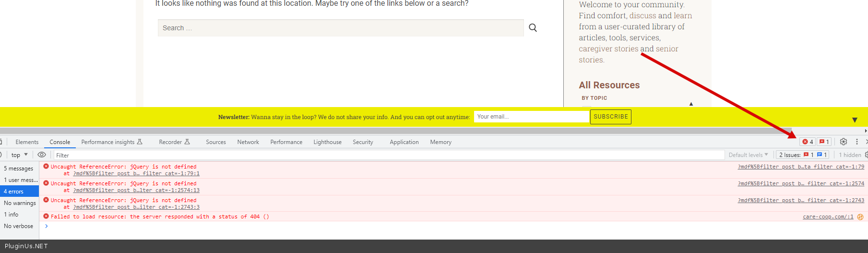
Task: Click the search magnifier icon
Action: point(533,28)
